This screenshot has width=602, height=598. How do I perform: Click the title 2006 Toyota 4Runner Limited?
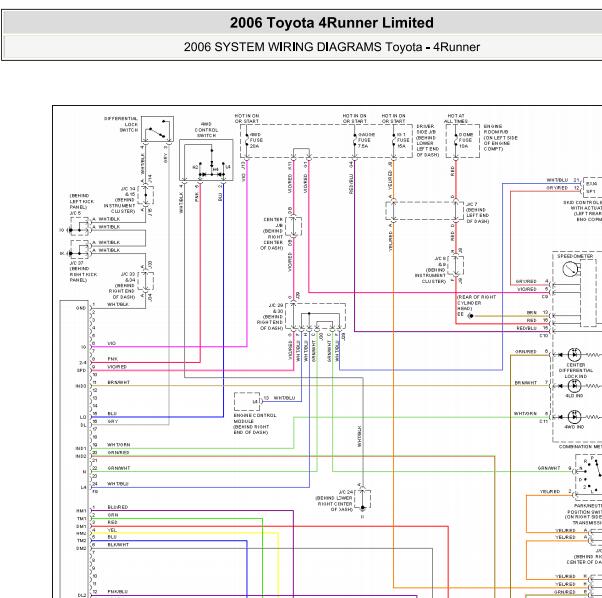[332, 23]
